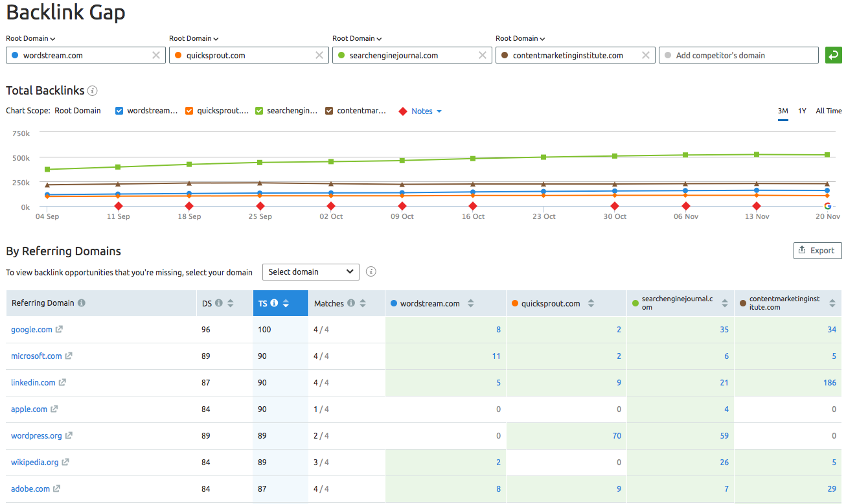Click the Export button

click(x=817, y=250)
